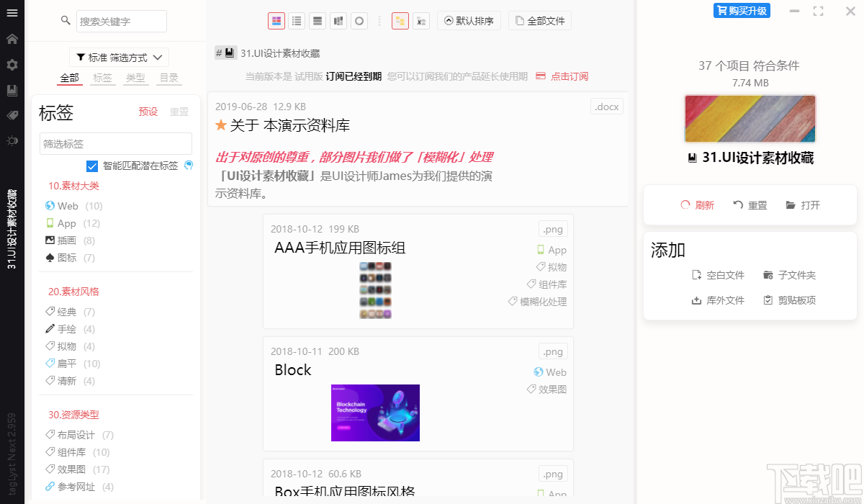Screen dimensions: 864x504
Task: Switch to the 类型 tab
Action: [x=135, y=77]
